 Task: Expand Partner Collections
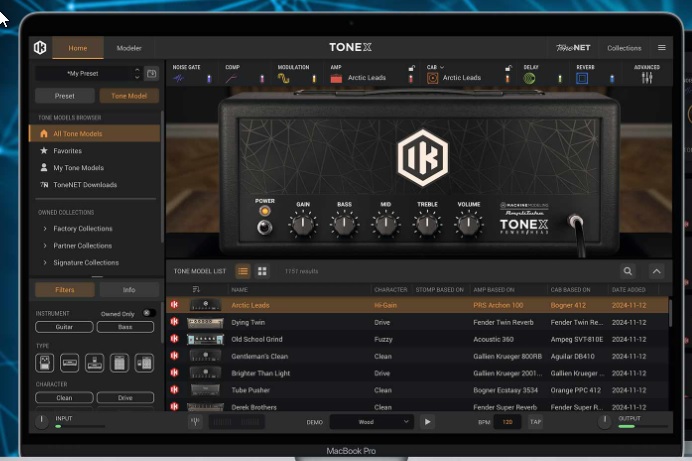(45, 246)
